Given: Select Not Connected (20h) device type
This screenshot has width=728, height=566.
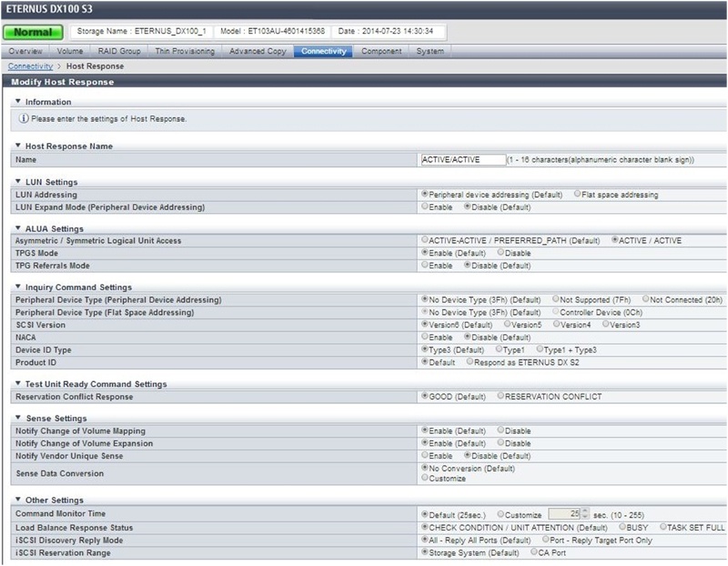Looking at the screenshot, I should (x=645, y=299).
